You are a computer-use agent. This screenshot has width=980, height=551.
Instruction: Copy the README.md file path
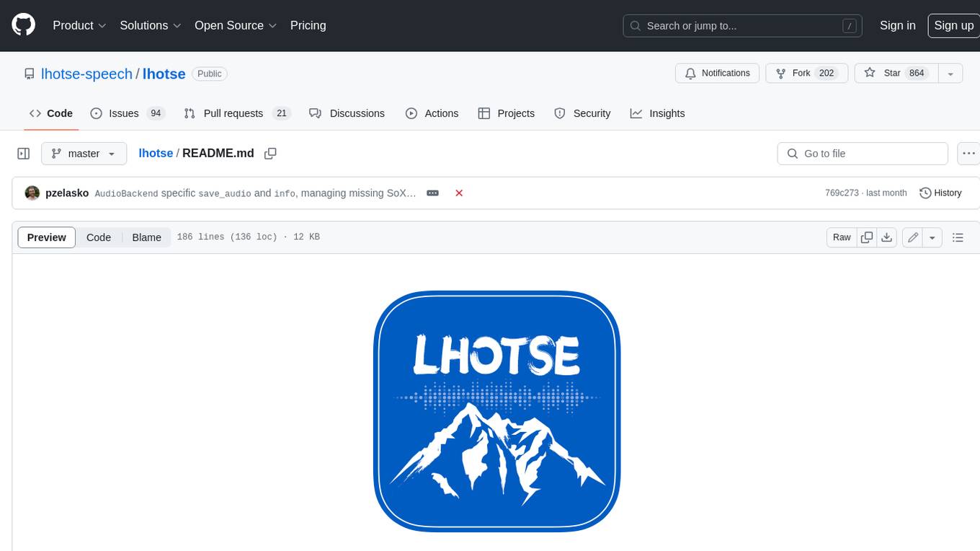point(270,154)
